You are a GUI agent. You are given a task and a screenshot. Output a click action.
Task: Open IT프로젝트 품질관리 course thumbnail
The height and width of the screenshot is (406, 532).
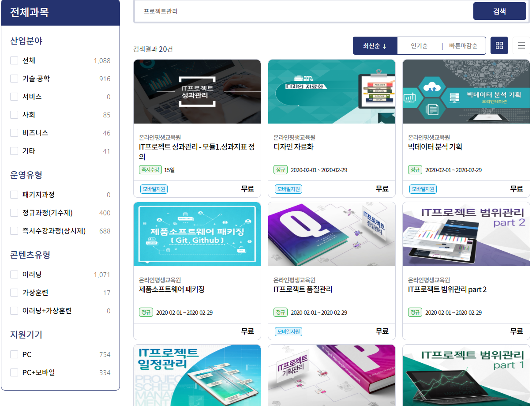(332, 234)
